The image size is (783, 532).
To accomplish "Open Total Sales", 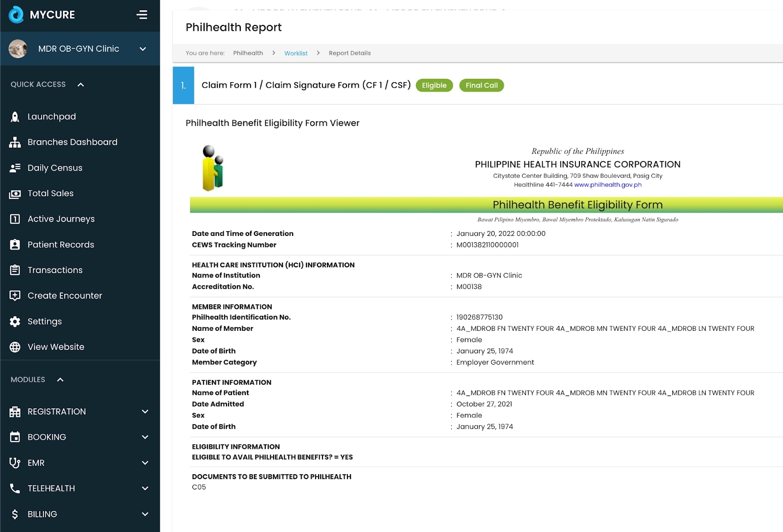I will pyautogui.click(x=51, y=193).
